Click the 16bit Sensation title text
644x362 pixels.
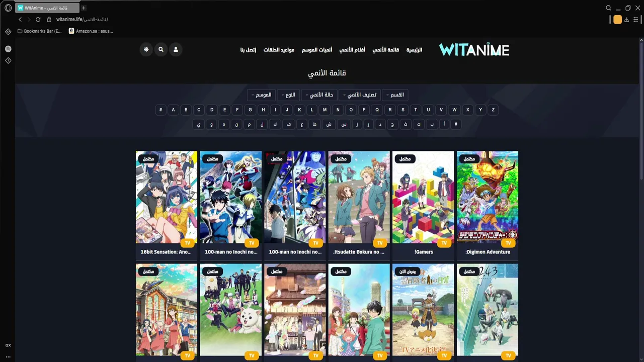click(166, 252)
